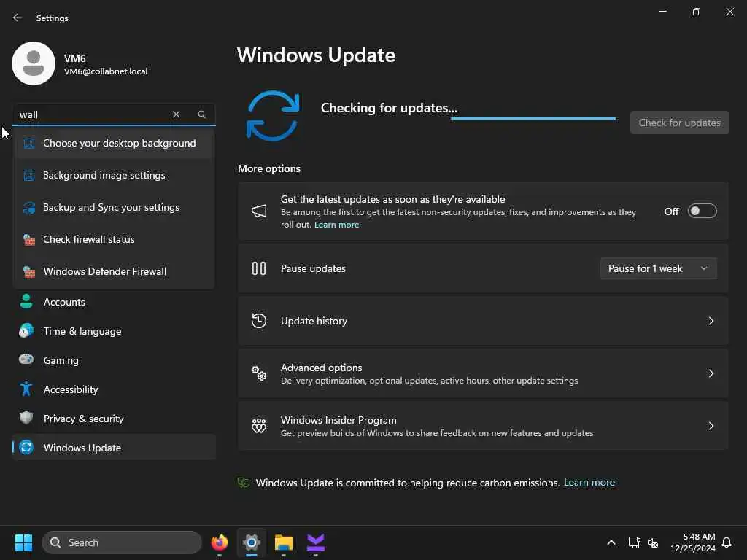The image size is (747, 560).
Task: Click the magnifier icon in settings search
Action: tap(202, 114)
